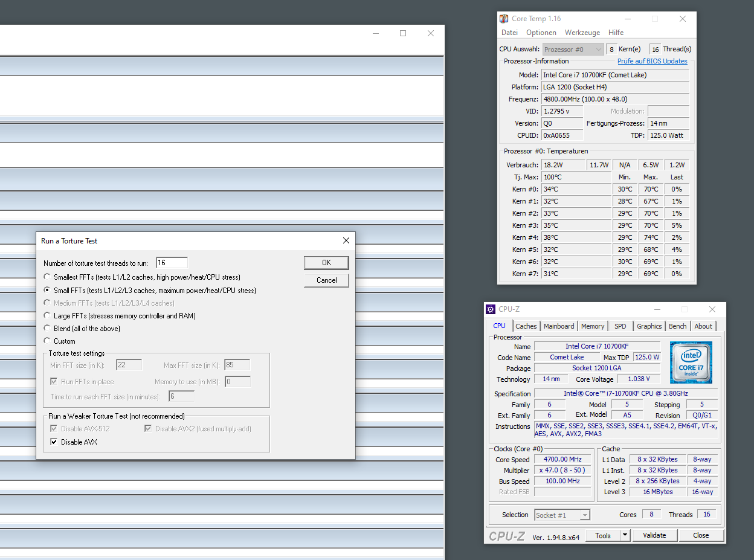Select Blend (all of the above) option

(47, 329)
